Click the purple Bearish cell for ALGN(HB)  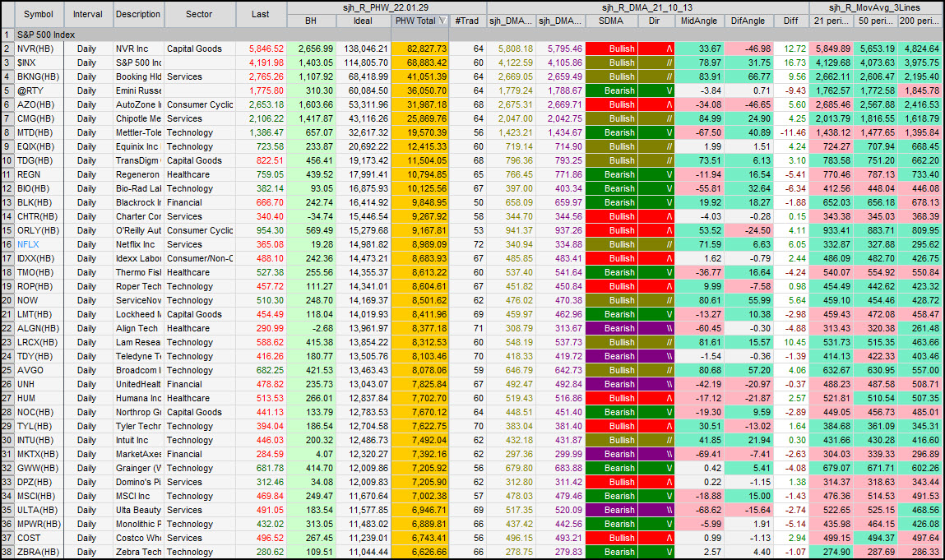point(611,329)
